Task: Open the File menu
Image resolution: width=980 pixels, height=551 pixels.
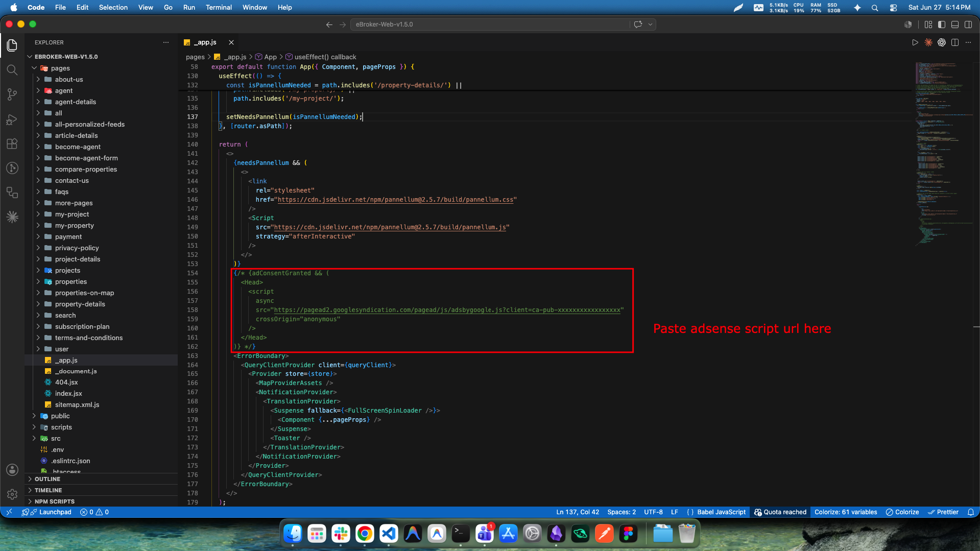Action: coord(60,8)
